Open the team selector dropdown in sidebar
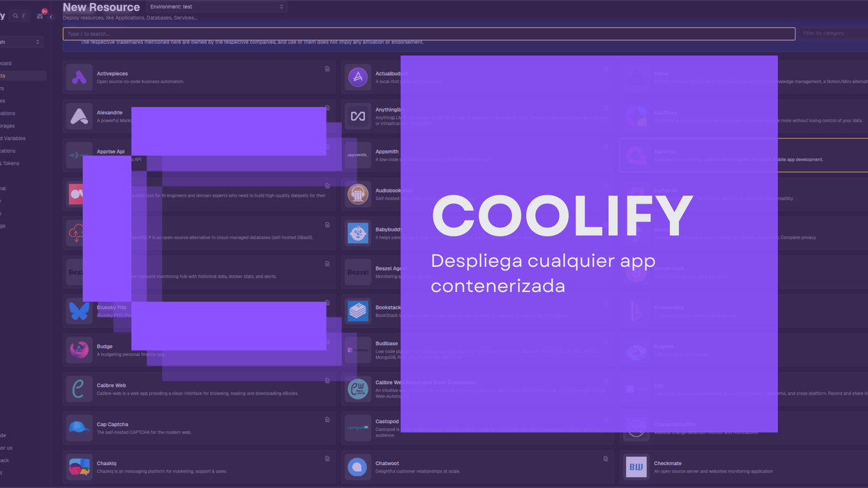Image resolution: width=868 pixels, height=488 pixels. (22, 42)
